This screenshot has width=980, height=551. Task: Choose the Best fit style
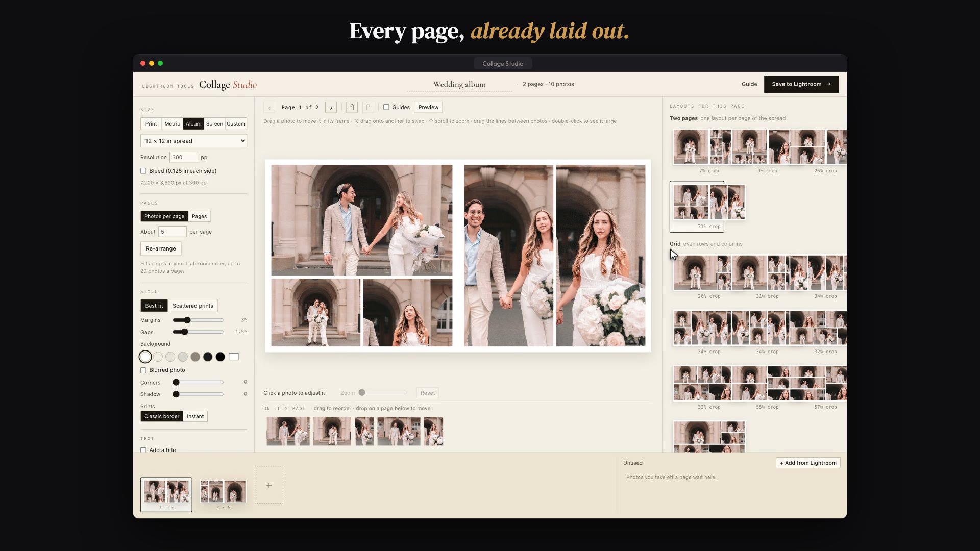coord(154,306)
